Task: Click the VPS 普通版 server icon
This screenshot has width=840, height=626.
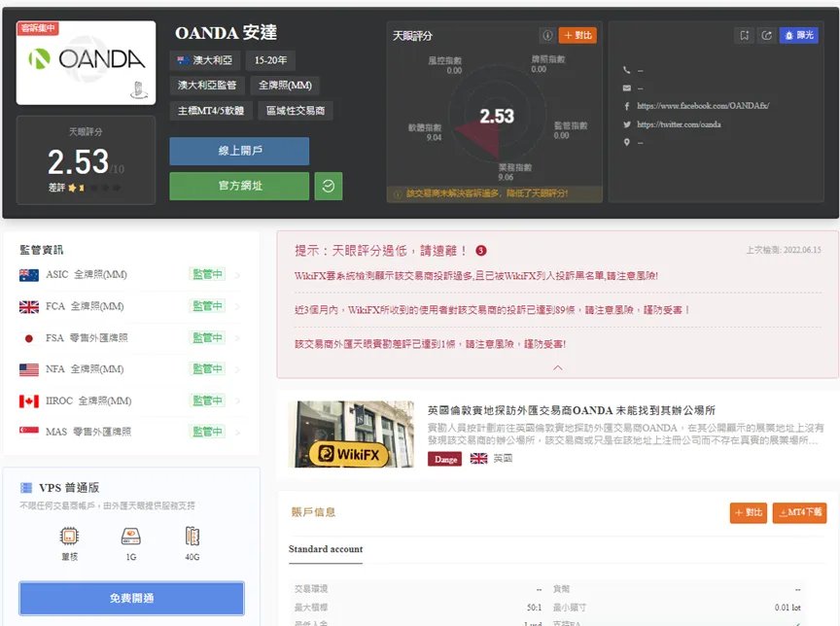Action: 25,488
